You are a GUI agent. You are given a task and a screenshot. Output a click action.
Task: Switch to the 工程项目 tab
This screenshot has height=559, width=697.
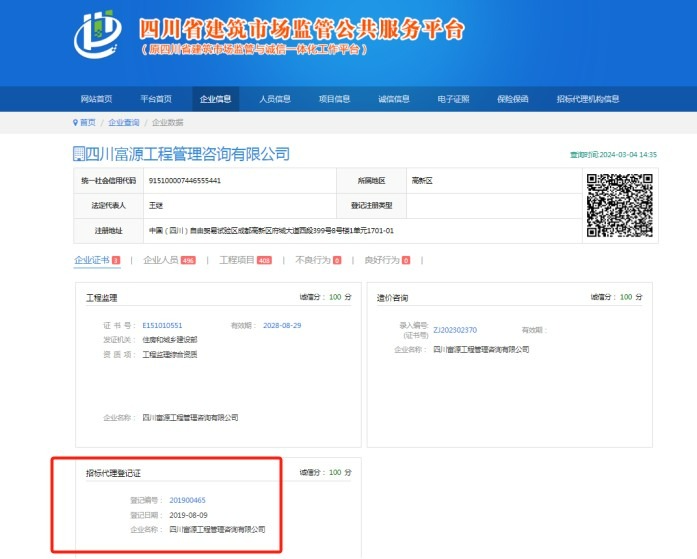point(245,260)
